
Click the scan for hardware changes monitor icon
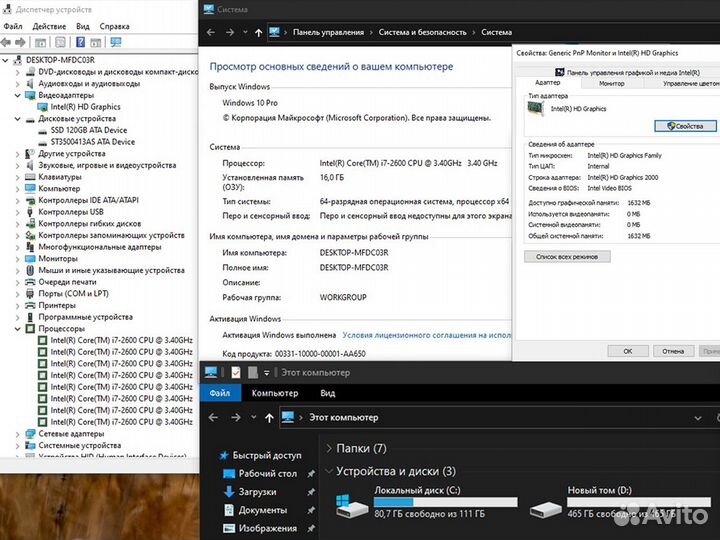(116, 42)
